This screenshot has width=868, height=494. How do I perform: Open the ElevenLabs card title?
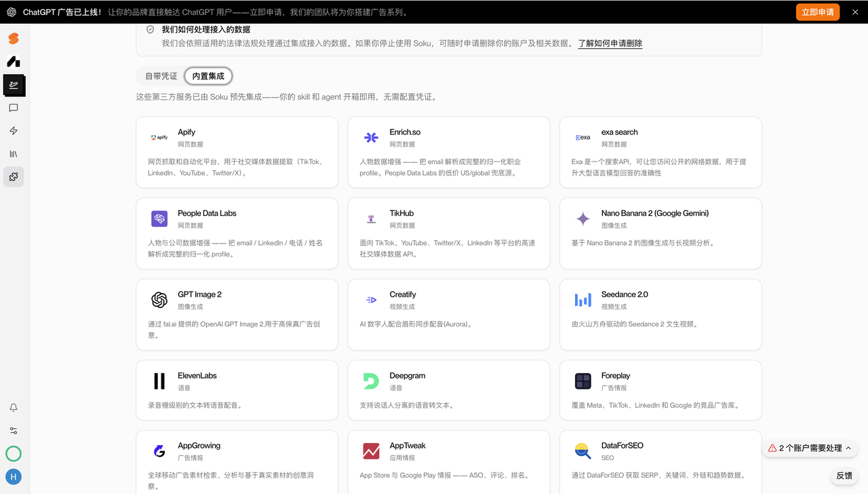197,375
